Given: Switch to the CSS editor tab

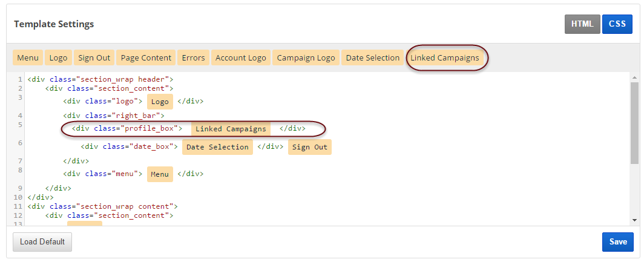Looking at the screenshot, I should tap(617, 24).
